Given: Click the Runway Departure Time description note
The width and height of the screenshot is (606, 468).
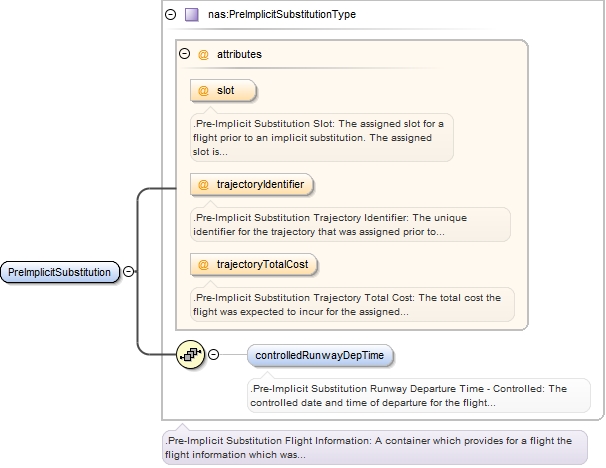Looking at the screenshot, I should pos(418,395).
